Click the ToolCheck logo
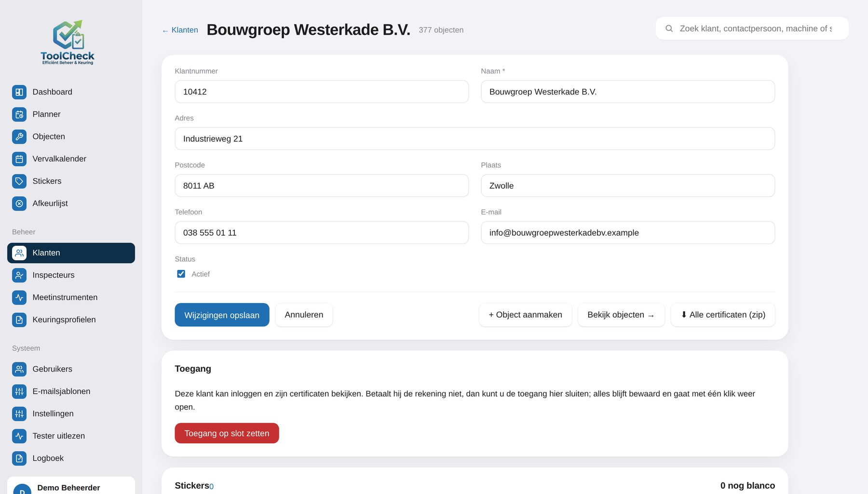 click(x=68, y=42)
